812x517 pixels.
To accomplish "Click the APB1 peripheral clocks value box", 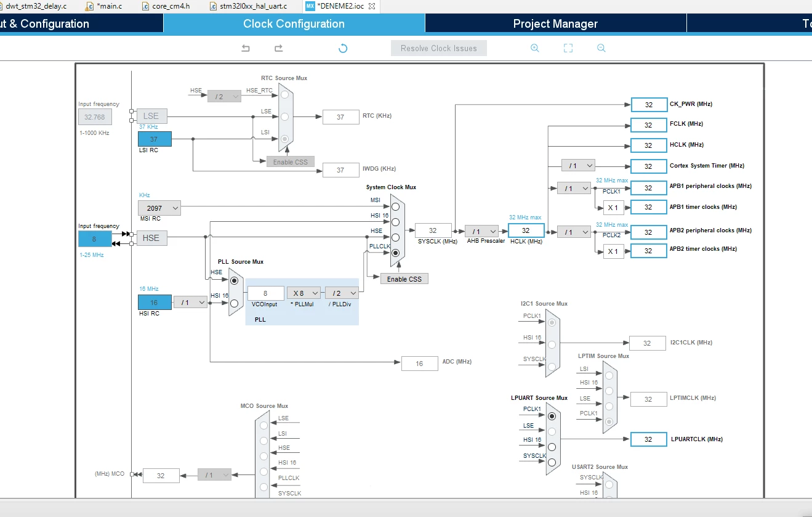I will pyautogui.click(x=649, y=187).
